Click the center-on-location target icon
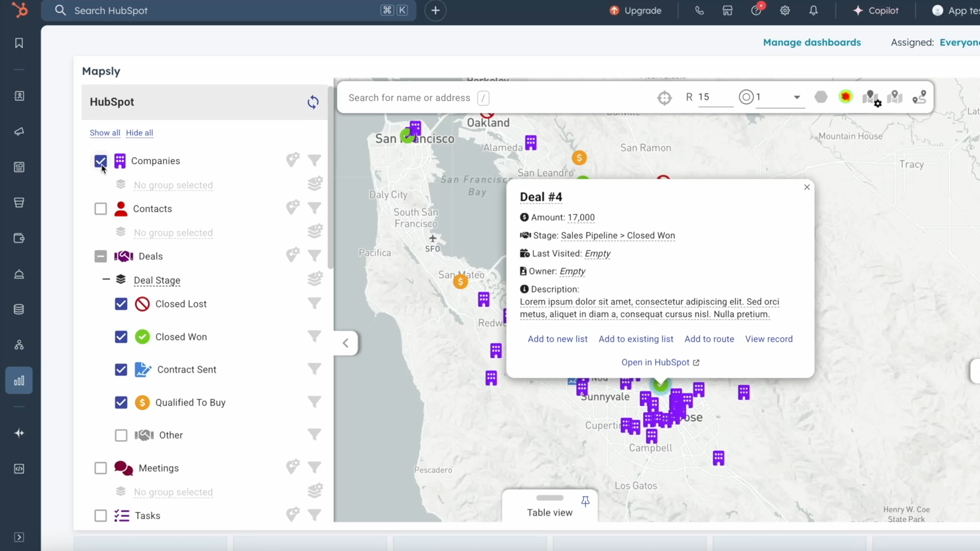Viewport: 980px width, 551px height. coord(665,98)
